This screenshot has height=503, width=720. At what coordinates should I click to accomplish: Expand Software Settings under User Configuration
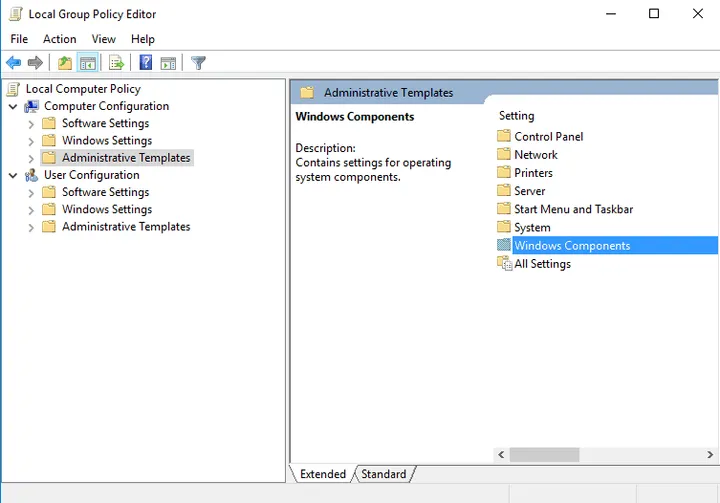31,193
